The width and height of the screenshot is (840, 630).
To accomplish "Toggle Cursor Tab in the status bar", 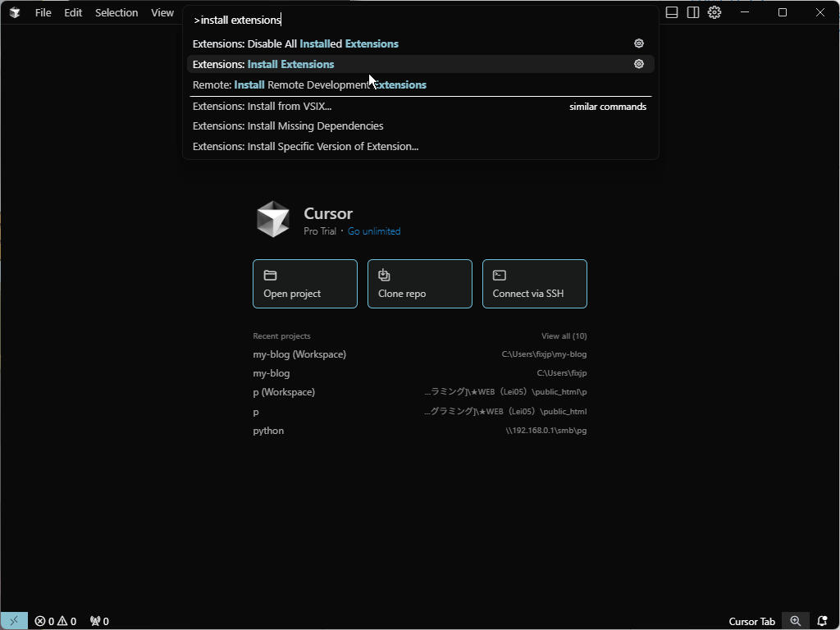I will [x=751, y=621].
